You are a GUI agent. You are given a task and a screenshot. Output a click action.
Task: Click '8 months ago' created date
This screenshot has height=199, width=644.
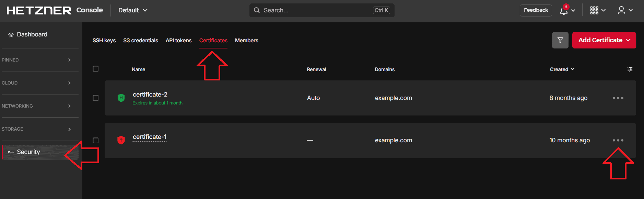point(569,98)
